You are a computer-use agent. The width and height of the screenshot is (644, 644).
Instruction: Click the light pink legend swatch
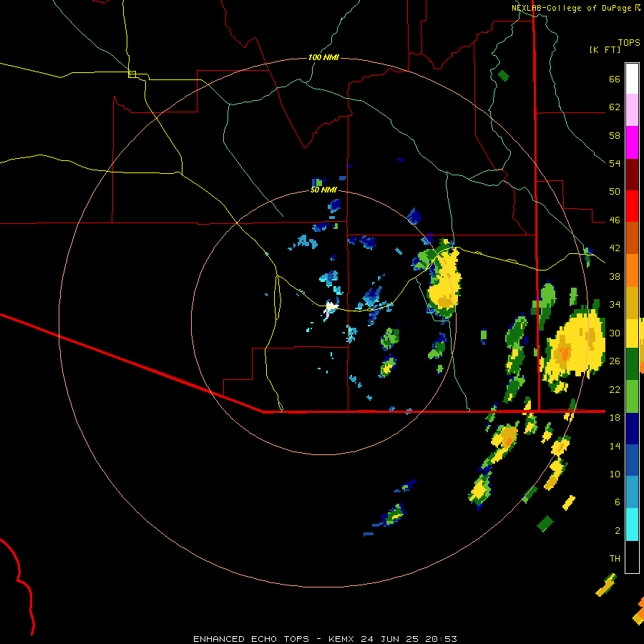pos(632,110)
